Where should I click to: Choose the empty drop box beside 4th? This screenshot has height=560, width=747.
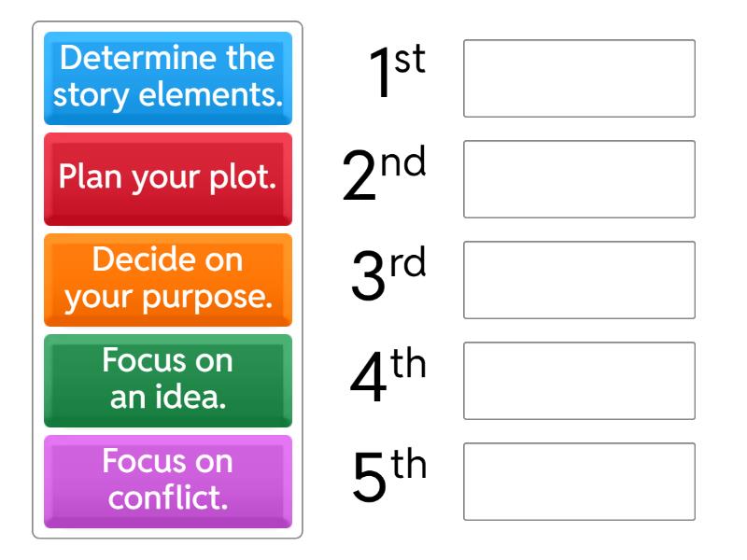coord(579,381)
